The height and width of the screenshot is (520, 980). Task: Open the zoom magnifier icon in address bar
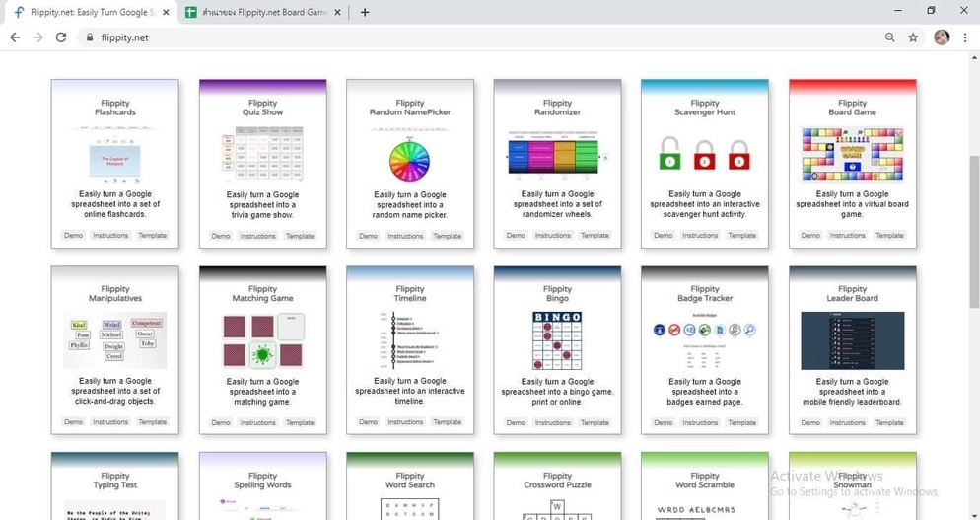pyautogui.click(x=889, y=37)
